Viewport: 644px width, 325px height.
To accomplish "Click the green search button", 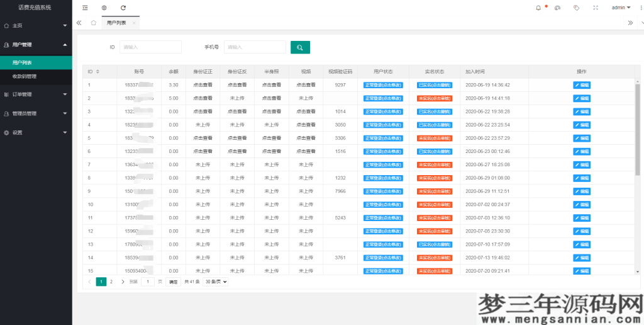I will [x=300, y=47].
